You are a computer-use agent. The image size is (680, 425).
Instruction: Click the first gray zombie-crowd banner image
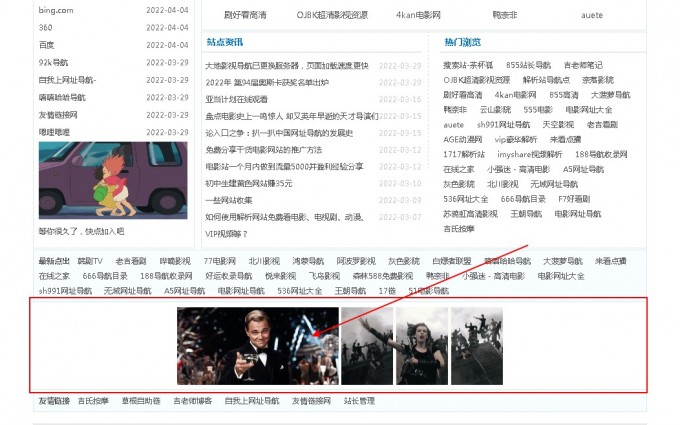coord(367,346)
